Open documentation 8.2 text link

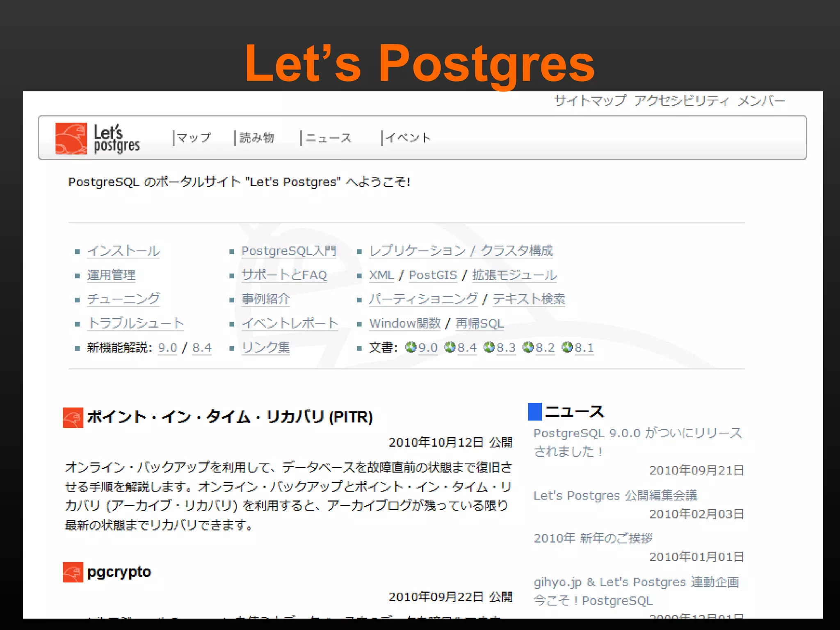point(545,348)
